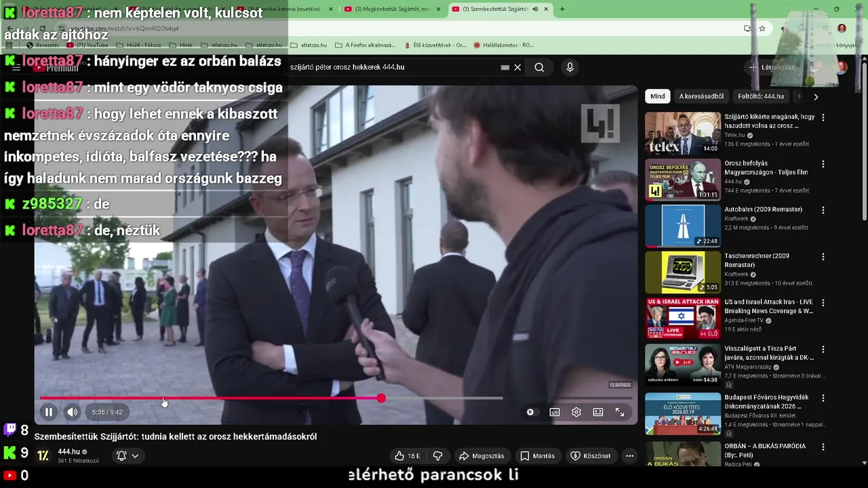868x488 pixels.
Task: Switch to Megkérdeztük Szijjártót browser tab
Action: 392,9
